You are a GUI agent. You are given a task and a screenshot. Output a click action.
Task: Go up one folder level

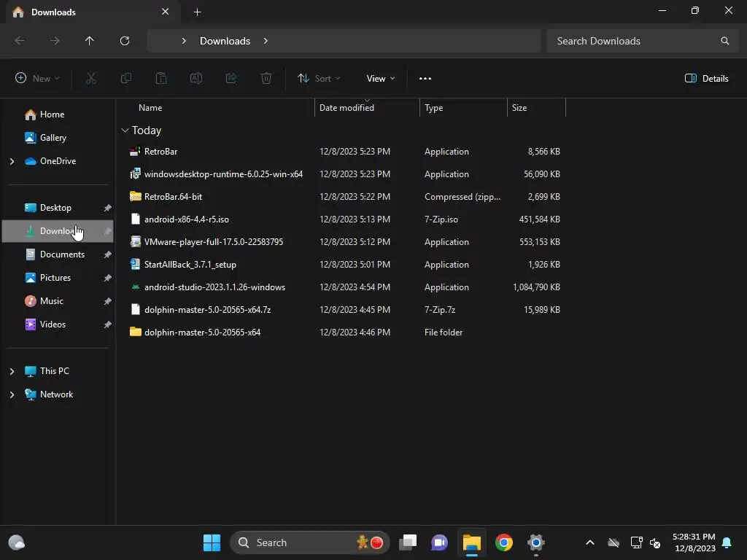click(x=89, y=41)
